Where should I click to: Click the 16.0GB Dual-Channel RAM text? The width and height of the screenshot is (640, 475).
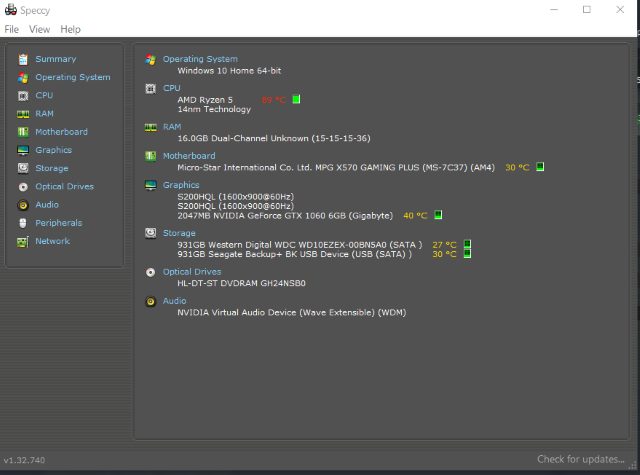tap(274, 139)
